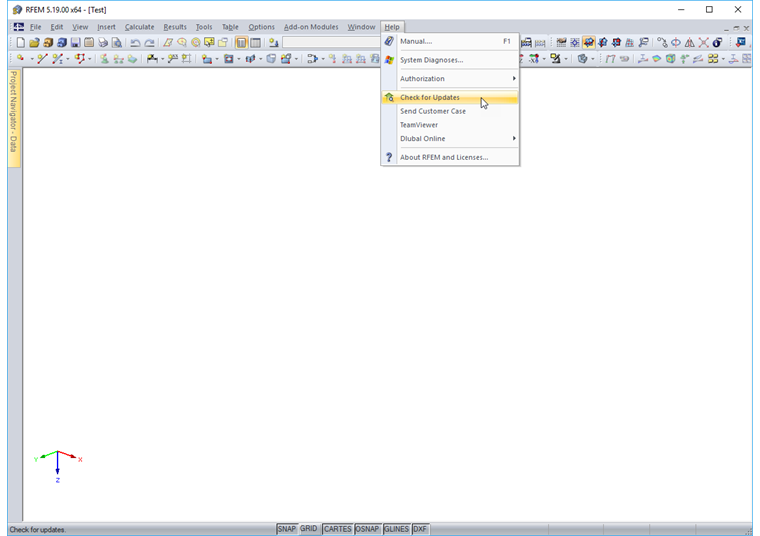Toggle DXF in the status bar

pyautogui.click(x=420, y=529)
